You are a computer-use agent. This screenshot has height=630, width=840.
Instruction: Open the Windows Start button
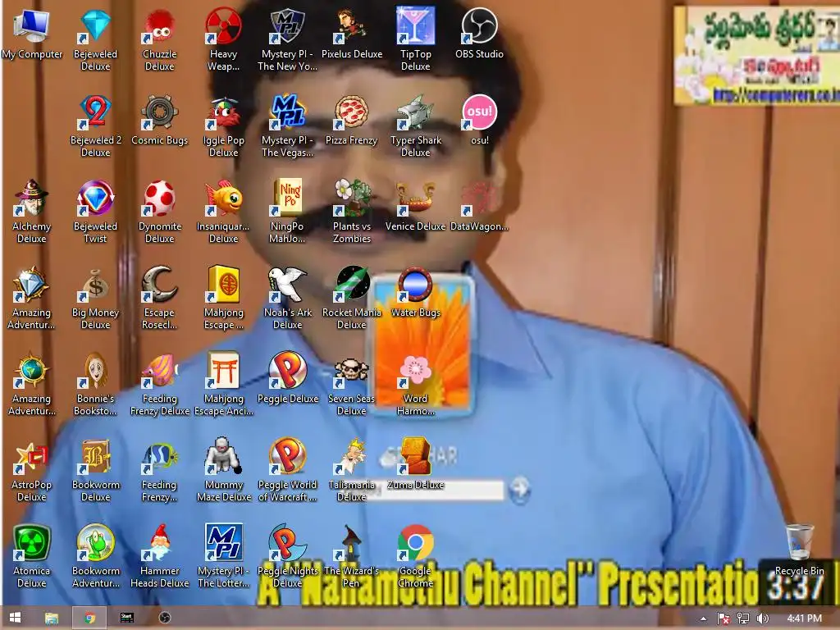(x=15, y=618)
